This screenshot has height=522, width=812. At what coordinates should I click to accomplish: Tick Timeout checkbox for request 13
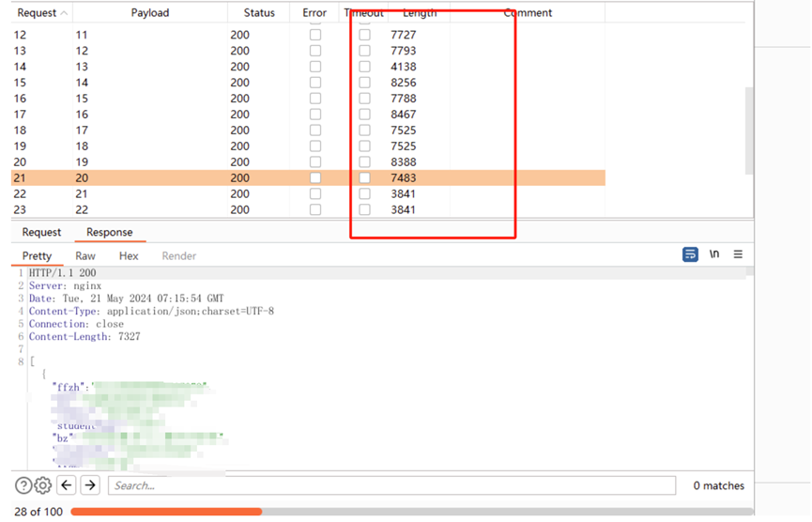tap(364, 51)
